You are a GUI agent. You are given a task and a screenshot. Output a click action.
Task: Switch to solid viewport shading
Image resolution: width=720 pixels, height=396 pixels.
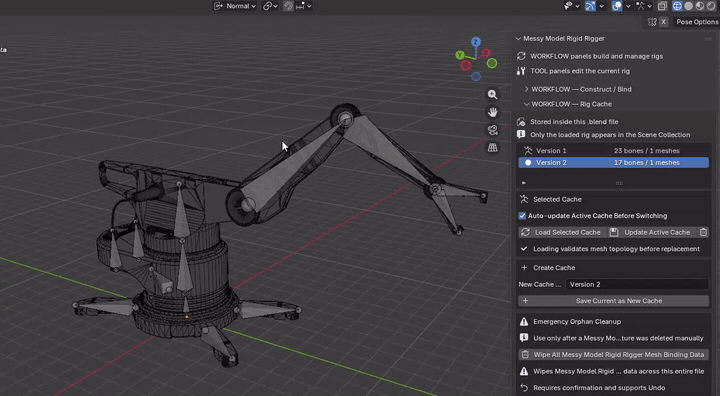click(x=689, y=6)
